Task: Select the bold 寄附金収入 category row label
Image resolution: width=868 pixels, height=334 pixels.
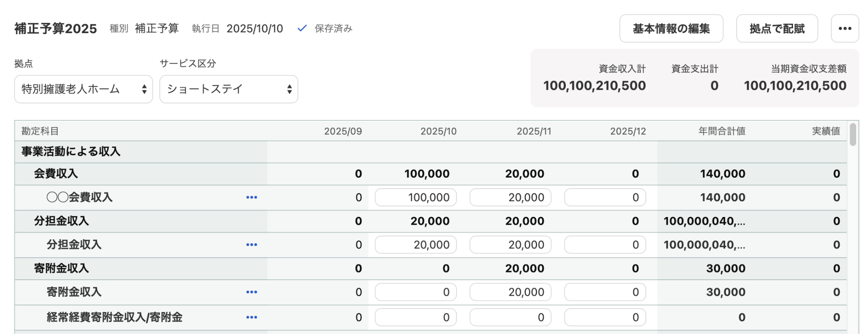Action: click(61, 268)
